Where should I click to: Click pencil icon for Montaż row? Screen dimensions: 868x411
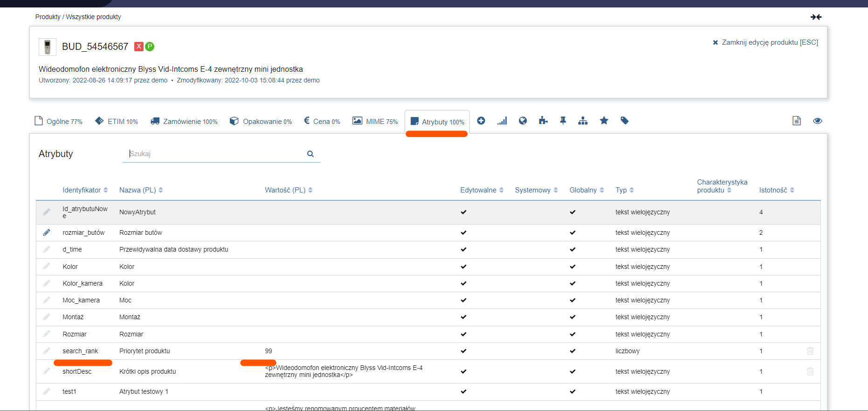(47, 317)
